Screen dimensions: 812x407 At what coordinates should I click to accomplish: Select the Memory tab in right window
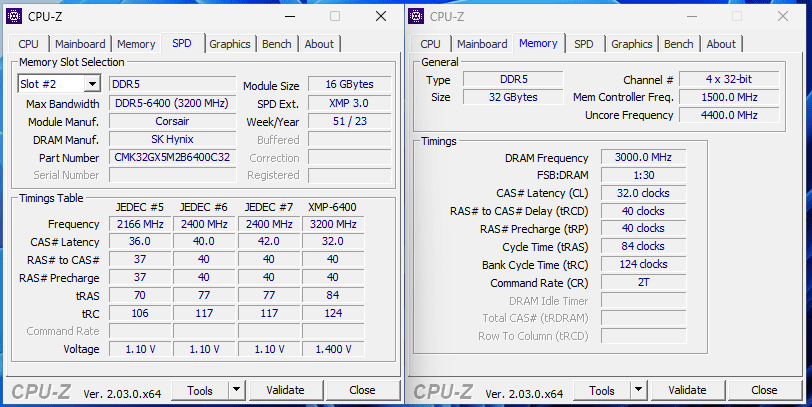pyautogui.click(x=538, y=43)
